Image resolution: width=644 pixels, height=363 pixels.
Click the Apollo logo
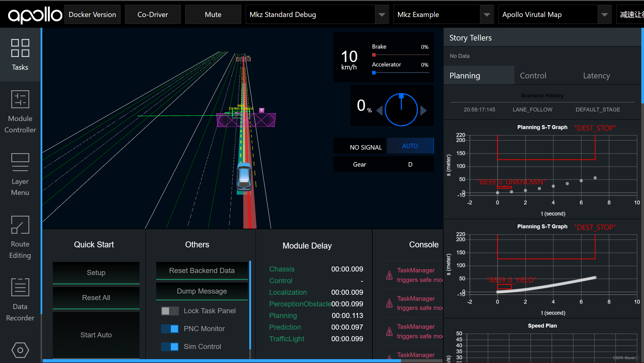(x=35, y=15)
